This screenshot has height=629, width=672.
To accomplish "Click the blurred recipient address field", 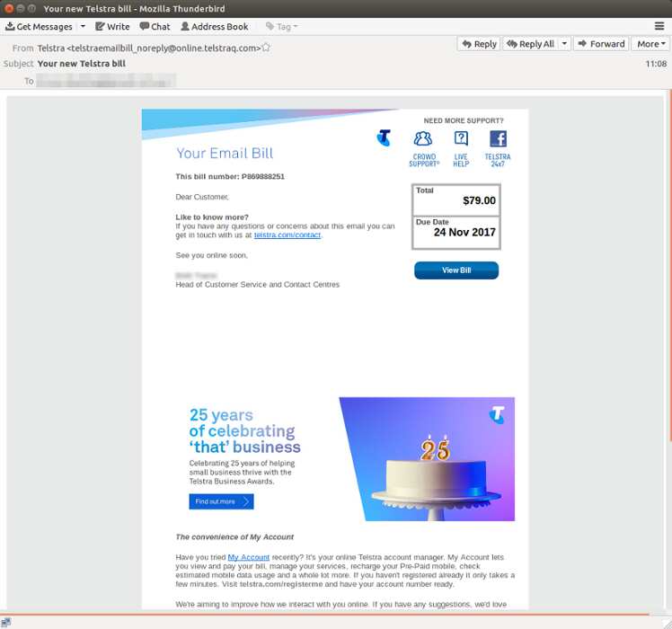I will pos(105,81).
